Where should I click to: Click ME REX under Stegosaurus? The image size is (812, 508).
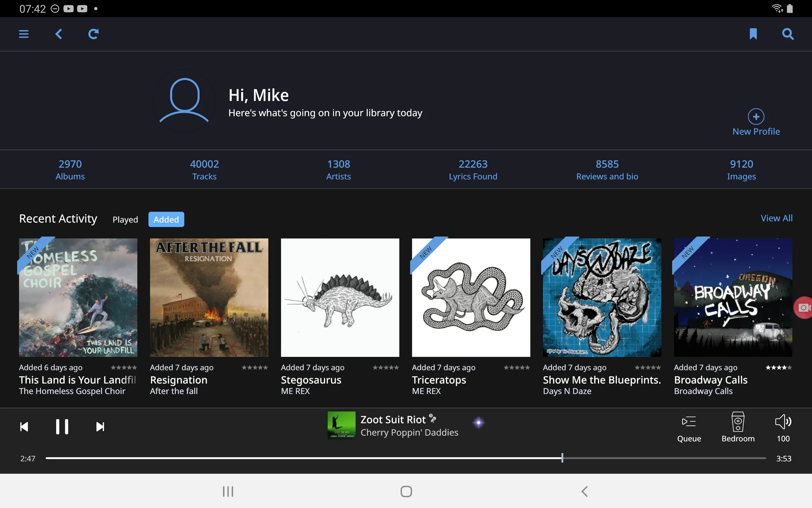295,391
